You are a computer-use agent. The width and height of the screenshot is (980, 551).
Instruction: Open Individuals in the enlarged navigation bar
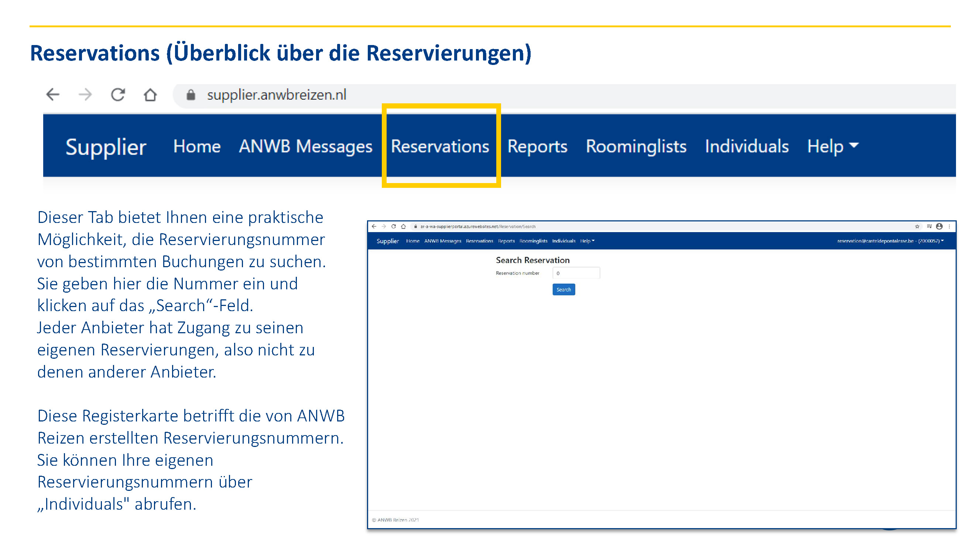(747, 147)
